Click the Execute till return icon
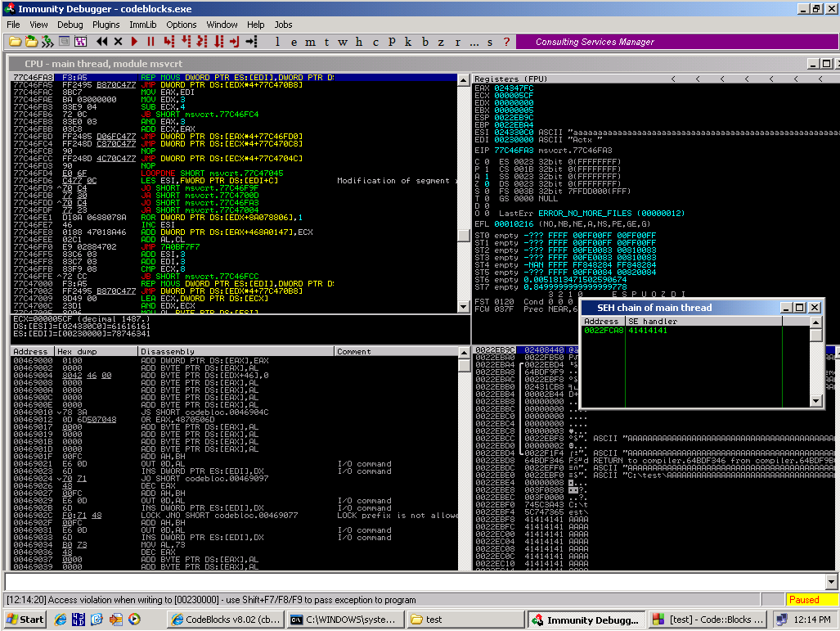The height and width of the screenshot is (631, 840). 235,42
